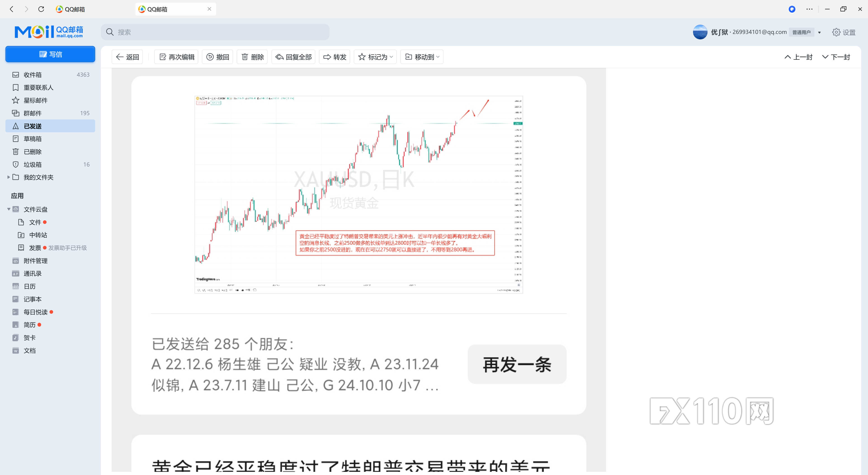The width and height of the screenshot is (868, 475).
Task: Click the 已发送给 285 个朋友 text
Action: 223,344
